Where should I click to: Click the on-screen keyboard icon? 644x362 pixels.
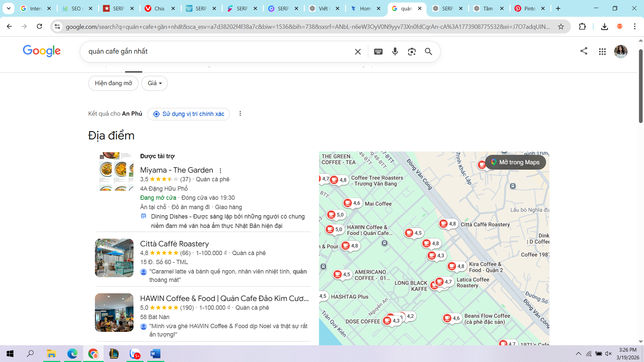pos(378,51)
